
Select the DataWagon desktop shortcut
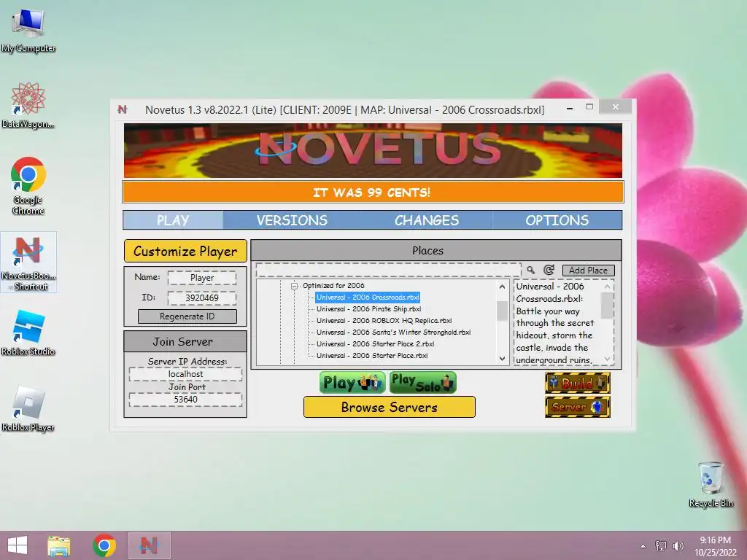click(28, 106)
